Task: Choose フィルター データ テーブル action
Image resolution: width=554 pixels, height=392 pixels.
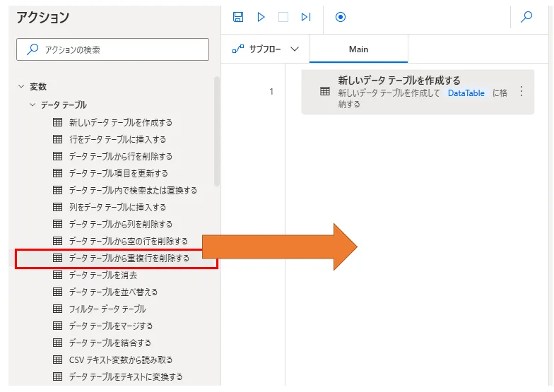Action: pyautogui.click(x=107, y=309)
